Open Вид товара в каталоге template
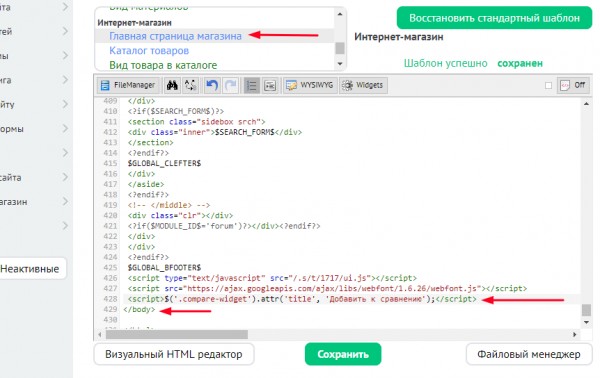The height and width of the screenshot is (378, 600). click(163, 65)
